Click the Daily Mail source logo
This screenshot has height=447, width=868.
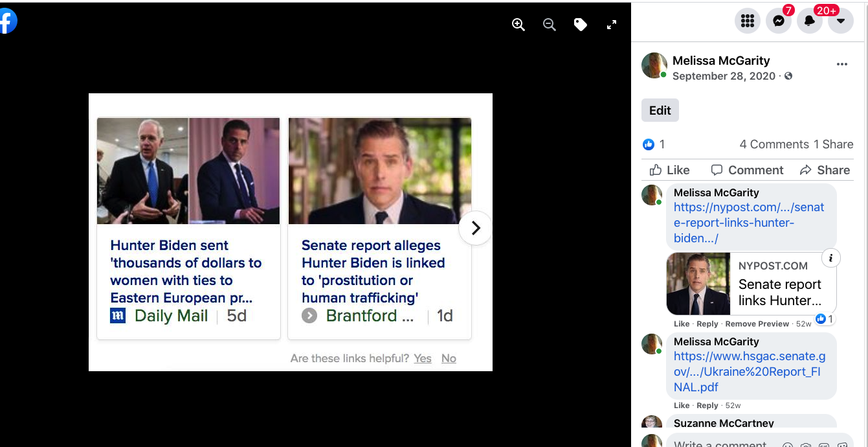pos(118,316)
